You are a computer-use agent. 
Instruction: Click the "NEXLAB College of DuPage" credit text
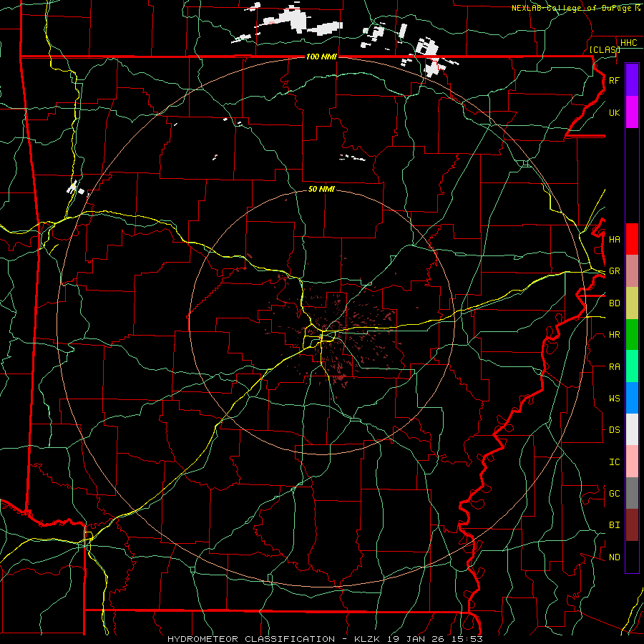click(x=571, y=8)
